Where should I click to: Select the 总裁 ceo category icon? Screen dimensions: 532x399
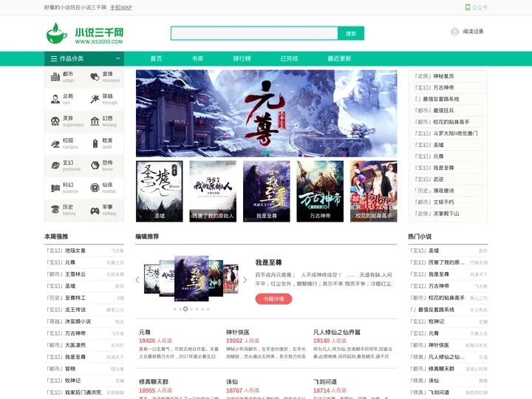(x=55, y=99)
